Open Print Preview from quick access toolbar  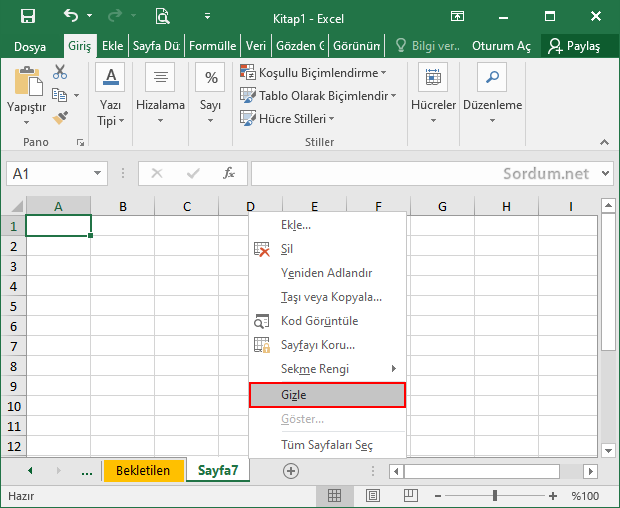click(162, 16)
